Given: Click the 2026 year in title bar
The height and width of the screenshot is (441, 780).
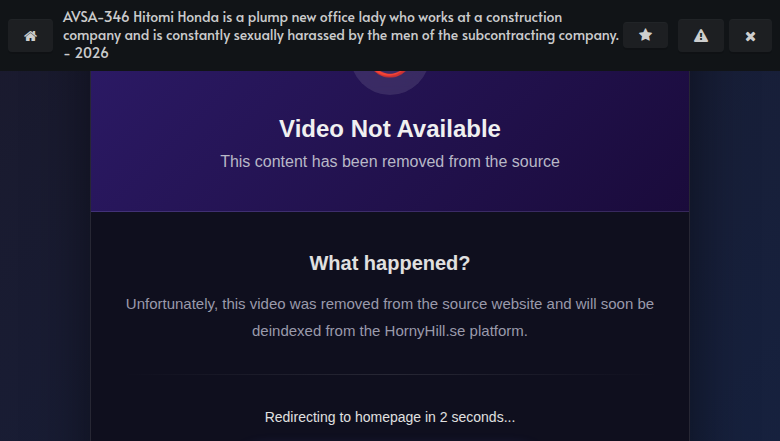Looking at the screenshot, I should 92,53.
